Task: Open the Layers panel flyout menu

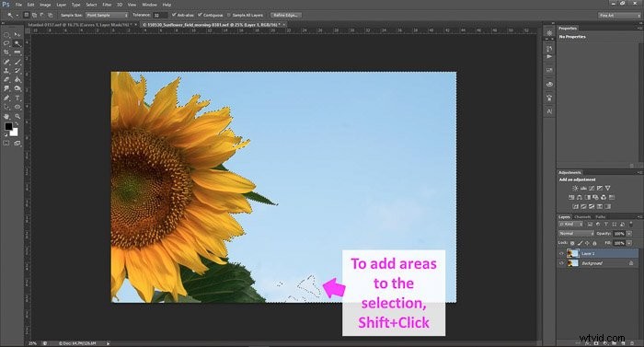Action: click(x=639, y=216)
